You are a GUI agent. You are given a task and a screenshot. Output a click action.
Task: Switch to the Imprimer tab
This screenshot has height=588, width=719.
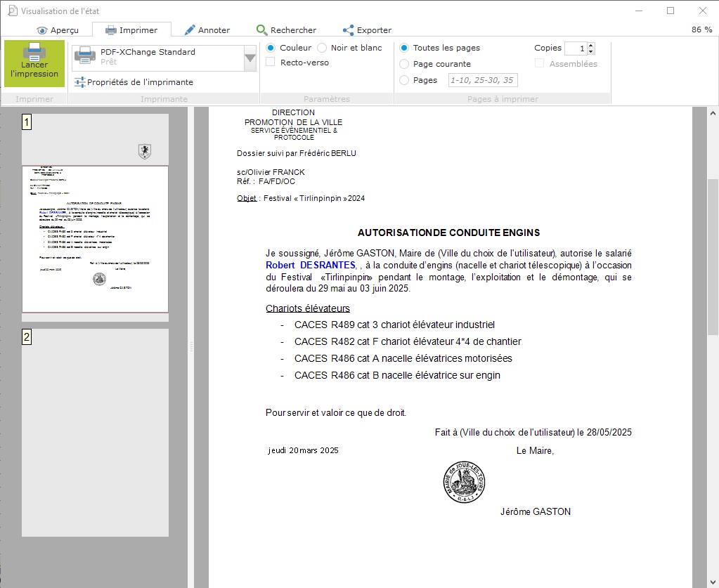tap(131, 30)
